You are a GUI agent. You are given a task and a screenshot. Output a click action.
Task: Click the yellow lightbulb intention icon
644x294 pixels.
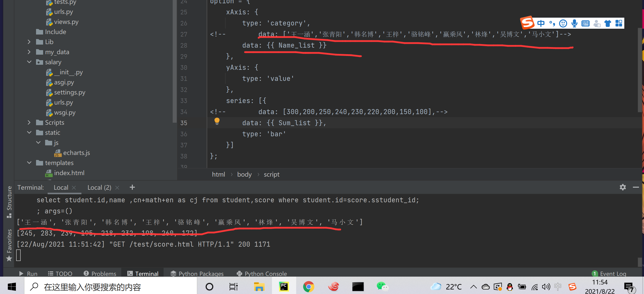point(217,121)
